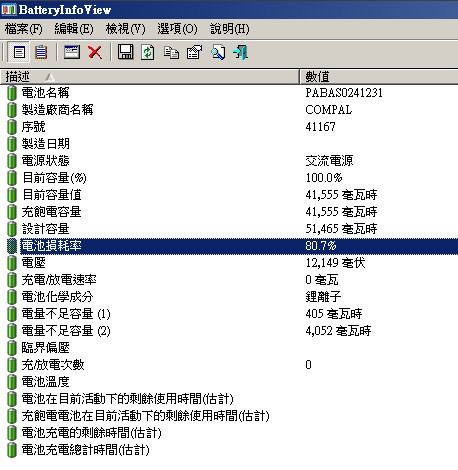Save selected items with floppy disk icon
Screen dimensions: 458x470
click(x=125, y=52)
